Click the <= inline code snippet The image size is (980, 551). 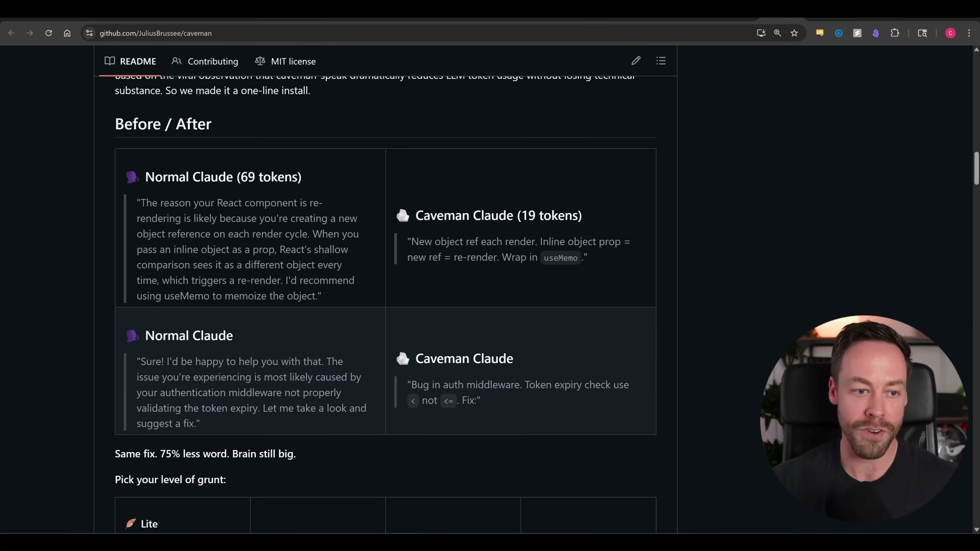(449, 401)
